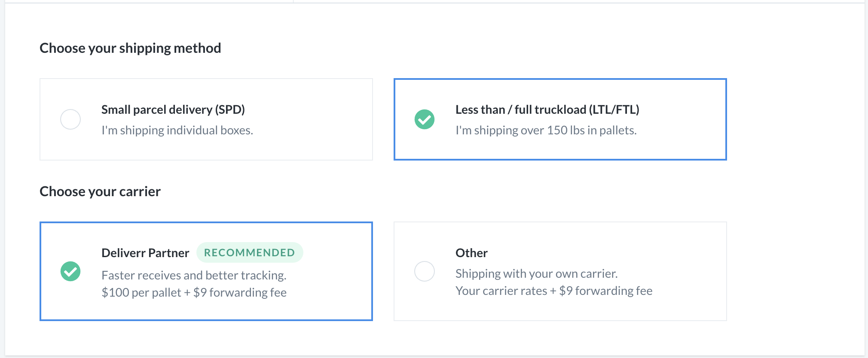
Task: Click "I'm shipping over 150 lbs in pallets" text
Action: pyautogui.click(x=546, y=130)
